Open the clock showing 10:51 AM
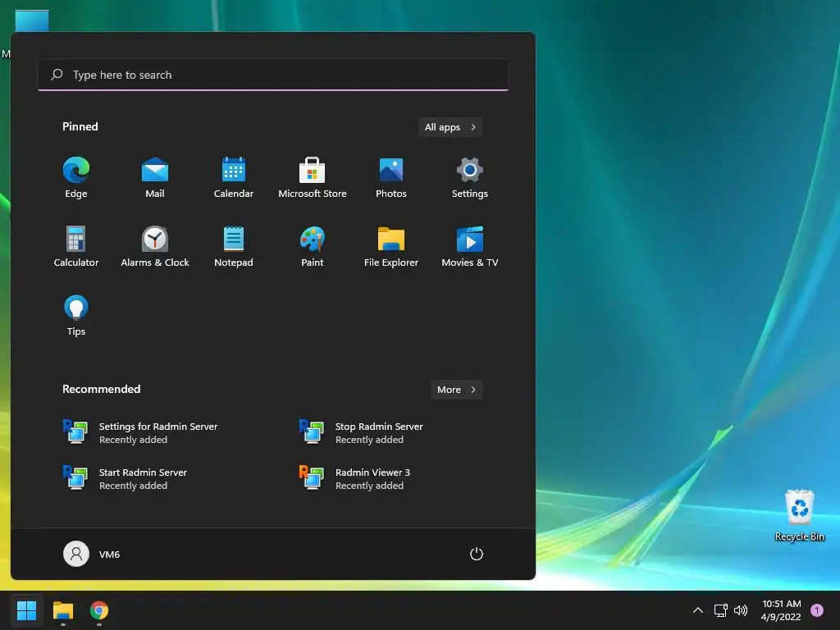 [781, 610]
